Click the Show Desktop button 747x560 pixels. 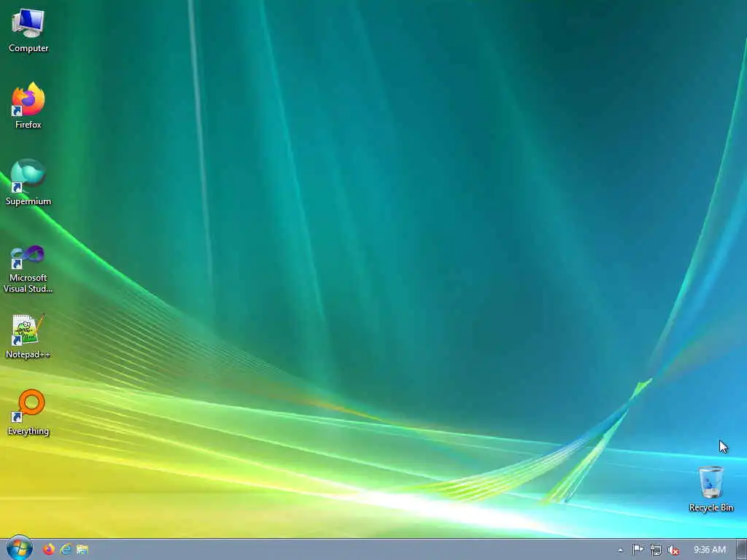(741, 550)
